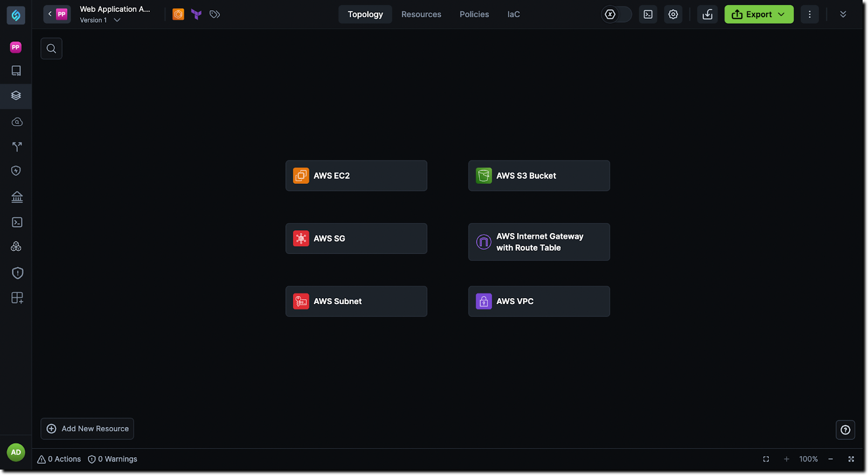
Task: Select the AWS EC2 node
Action: tap(356, 176)
